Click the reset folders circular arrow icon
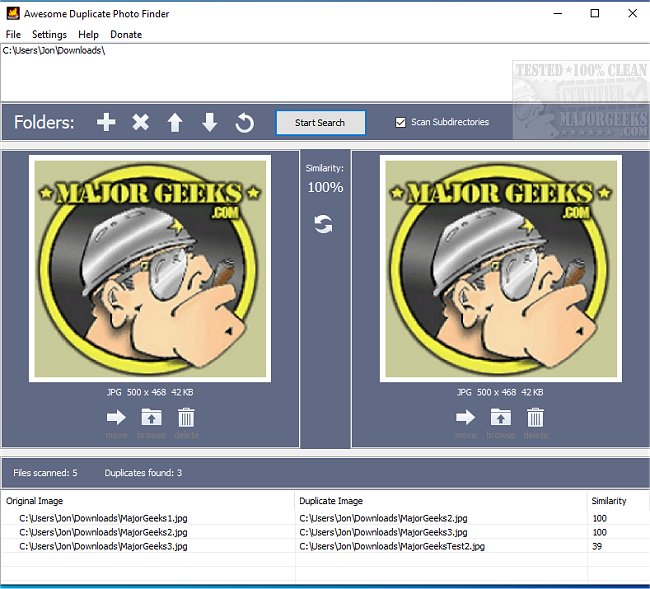This screenshot has height=589, width=650. (x=244, y=123)
